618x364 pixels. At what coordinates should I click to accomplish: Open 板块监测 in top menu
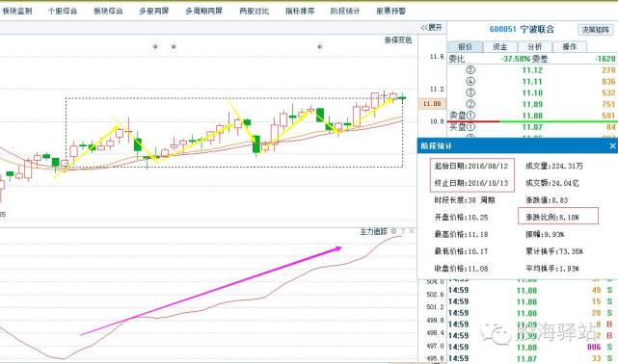tap(17, 11)
